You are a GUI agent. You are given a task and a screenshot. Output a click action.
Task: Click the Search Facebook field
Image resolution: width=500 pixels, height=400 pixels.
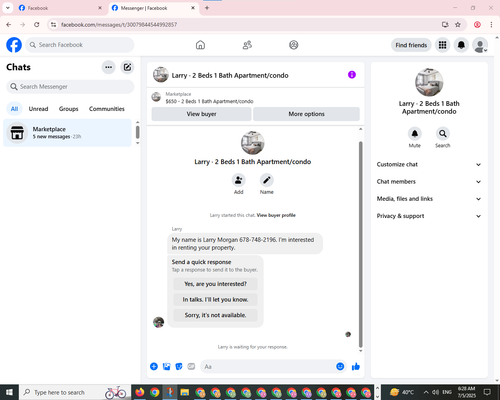pos(80,45)
